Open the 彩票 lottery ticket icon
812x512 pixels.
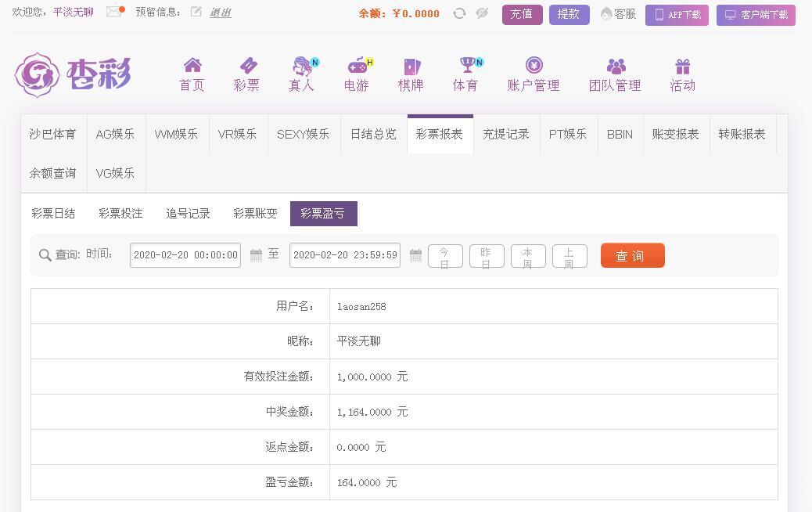pos(247,66)
